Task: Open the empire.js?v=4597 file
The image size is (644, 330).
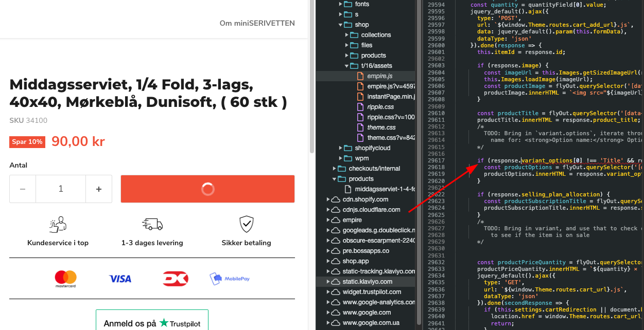Action: [x=391, y=86]
